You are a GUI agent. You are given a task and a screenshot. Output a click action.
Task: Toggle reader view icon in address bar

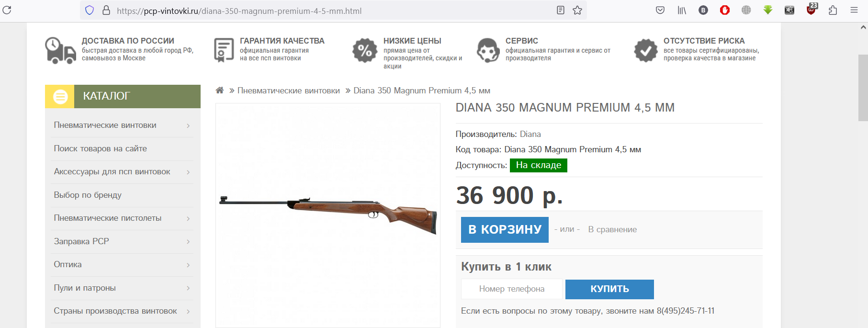(x=561, y=10)
